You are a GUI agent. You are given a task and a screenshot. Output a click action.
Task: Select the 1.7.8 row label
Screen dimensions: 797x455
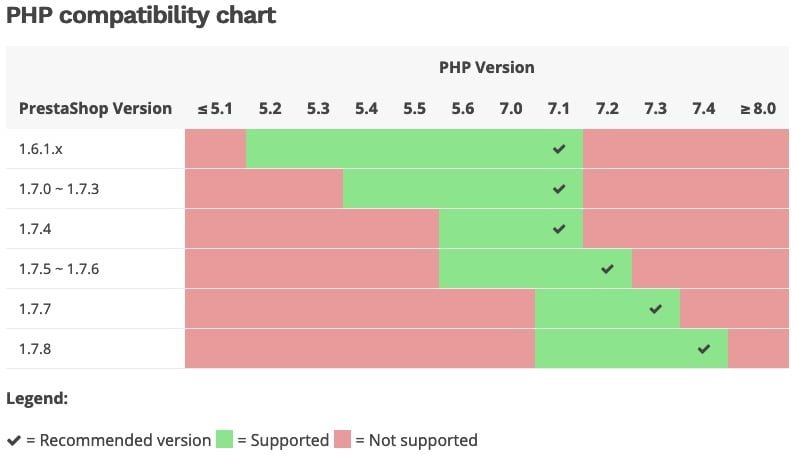click(34, 349)
